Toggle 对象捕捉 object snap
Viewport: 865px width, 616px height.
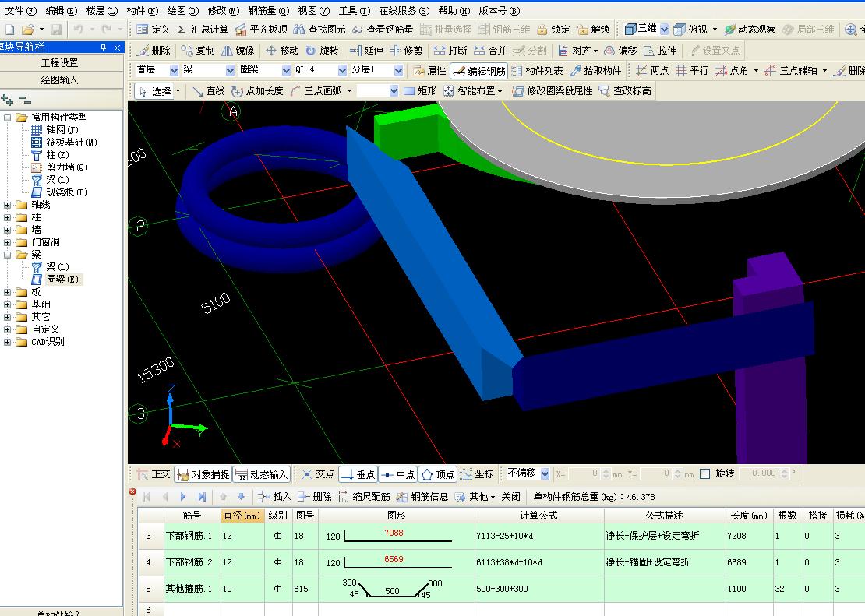pyautogui.click(x=203, y=474)
